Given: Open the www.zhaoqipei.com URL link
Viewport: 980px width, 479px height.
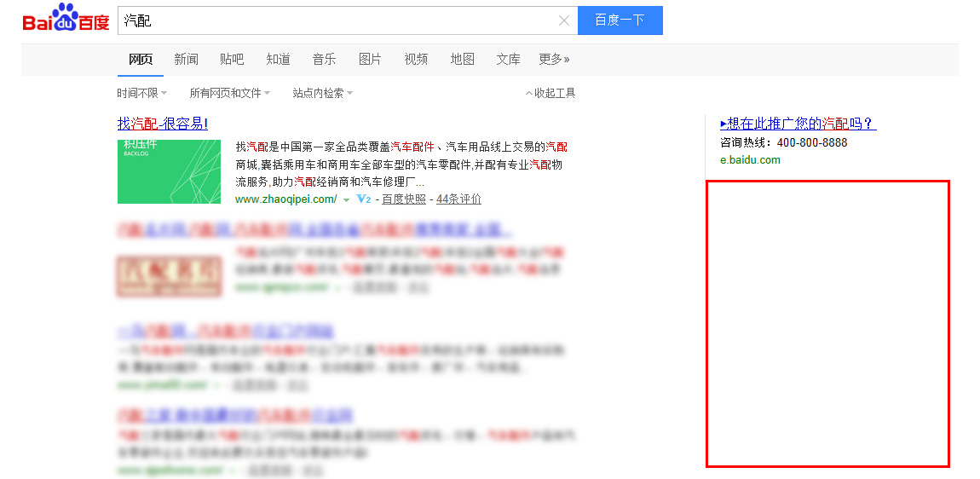Looking at the screenshot, I should (x=286, y=199).
